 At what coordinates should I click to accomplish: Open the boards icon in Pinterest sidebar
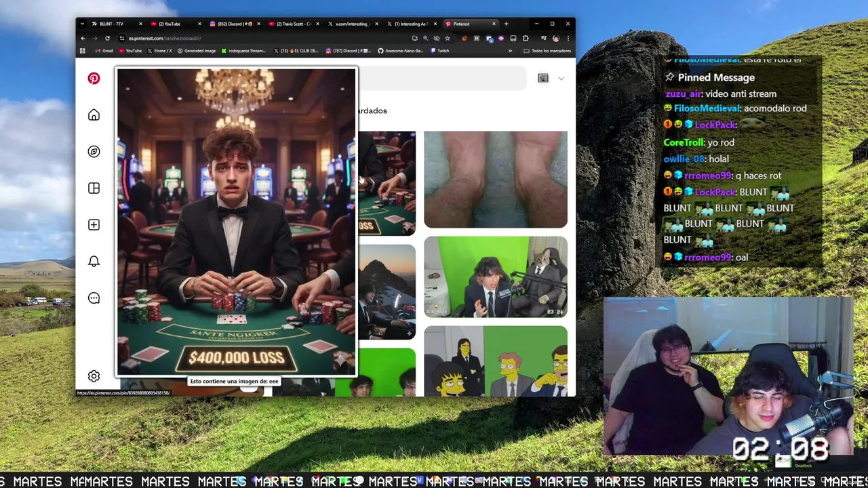(x=94, y=188)
